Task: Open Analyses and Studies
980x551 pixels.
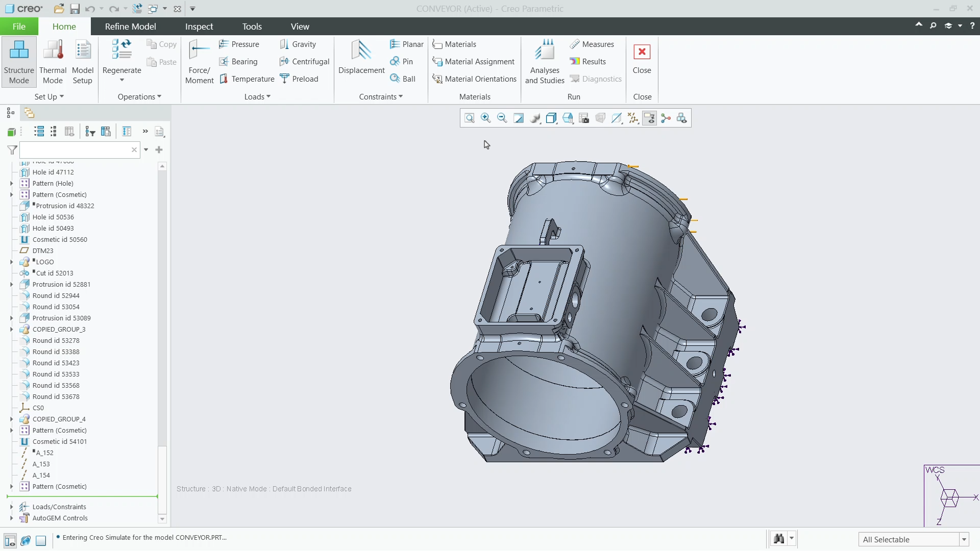Action: pos(545,62)
